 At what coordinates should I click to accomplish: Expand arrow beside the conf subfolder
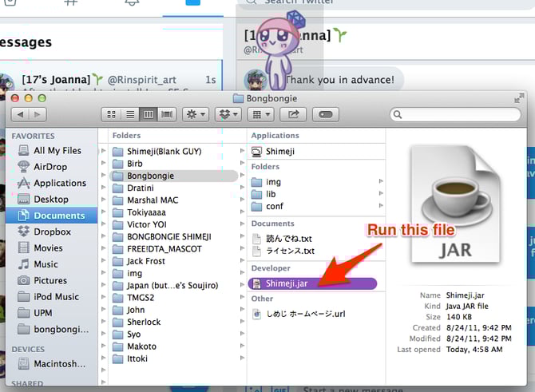pyautogui.click(x=381, y=206)
